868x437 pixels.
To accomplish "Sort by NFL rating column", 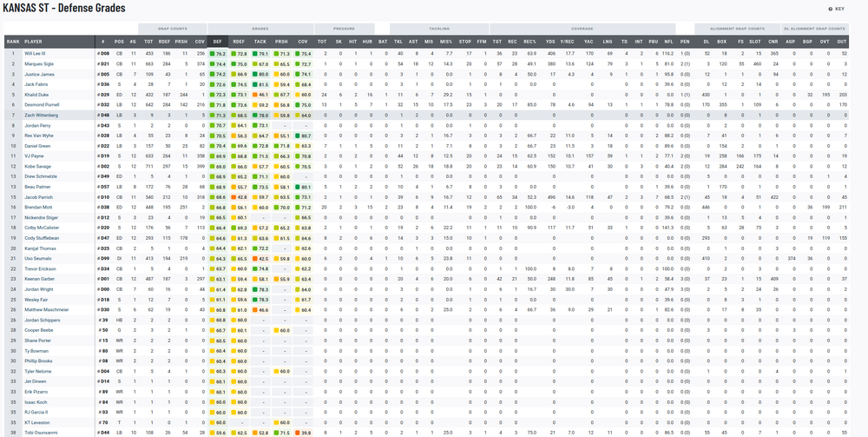I will tap(667, 41).
